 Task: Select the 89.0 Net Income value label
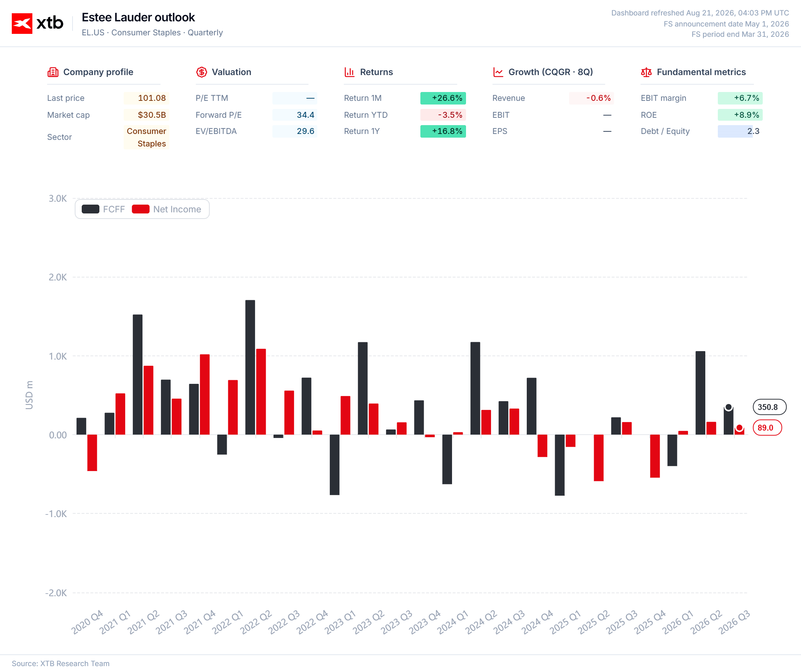click(768, 428)
